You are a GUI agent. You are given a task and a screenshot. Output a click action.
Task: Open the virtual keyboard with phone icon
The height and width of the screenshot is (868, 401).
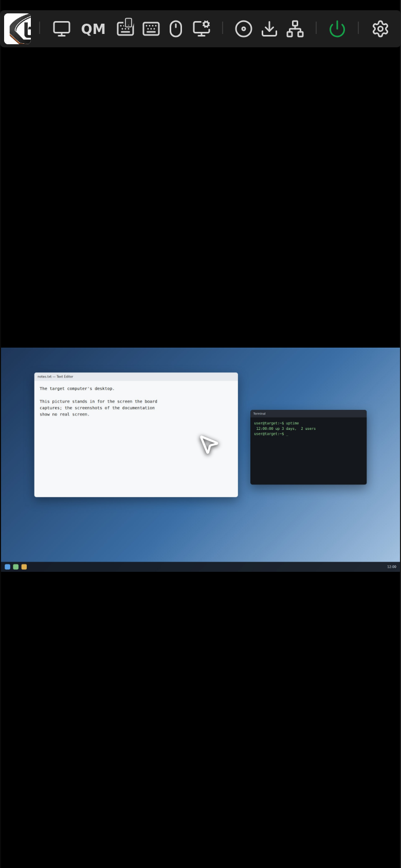[x=125, y=27]
